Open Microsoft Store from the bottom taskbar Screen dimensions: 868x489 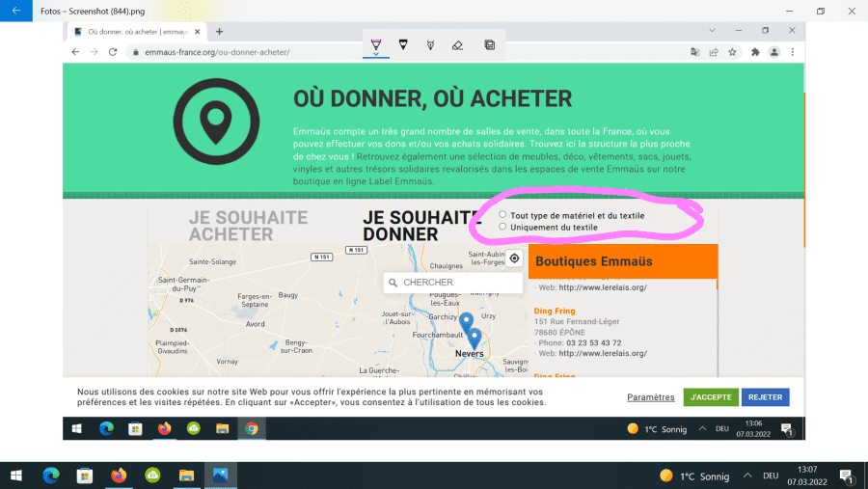click(x=85, y=475)
